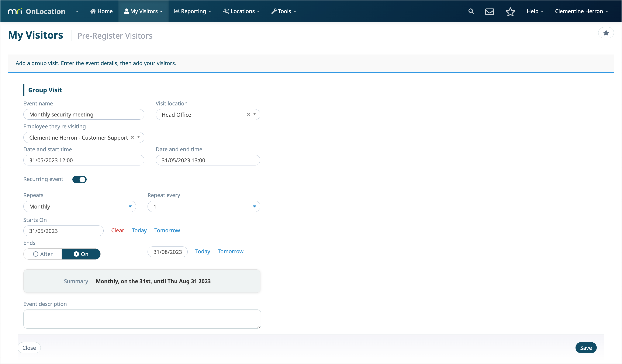Viewport: 622px width, 364px height.
Task: Open the My Visitors menu
Action: tap(144, 11)
